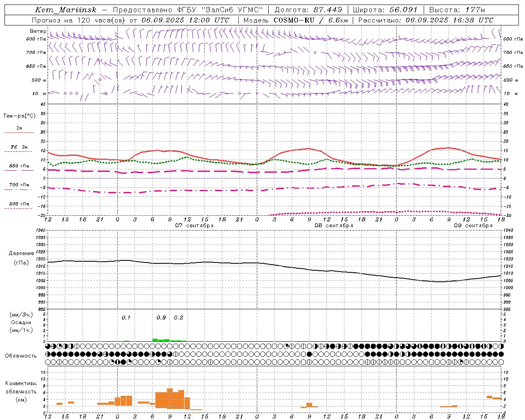This screenshot has height=420, width=525.
Task: Click the Прогноз на 120 часа(ов) text
Action: point(79,20)
